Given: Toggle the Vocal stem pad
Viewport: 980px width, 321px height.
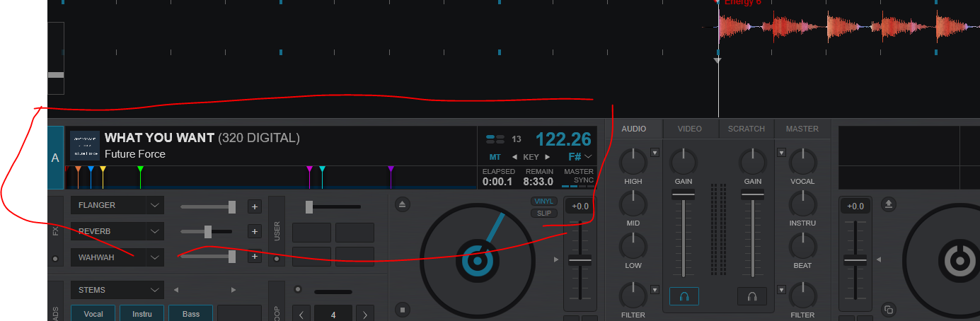Looking at the screenshot, I should (x=93, y=313).
